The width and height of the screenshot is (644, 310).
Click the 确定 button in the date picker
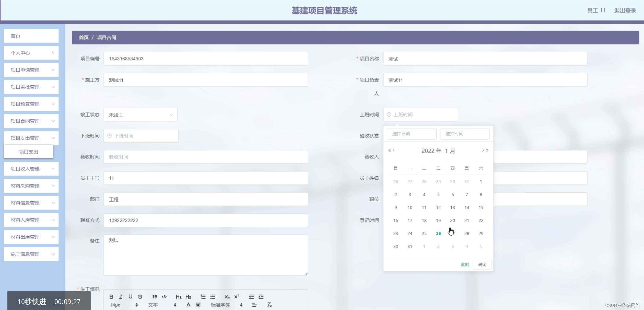click(482, 265)
